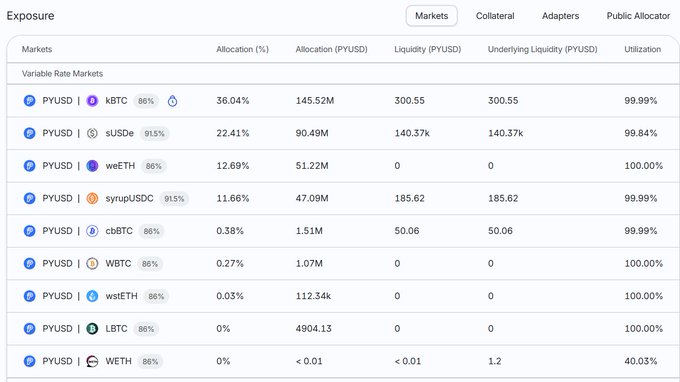
Task: Click the 86% badge in kBTC row
Action: [146, 101]
